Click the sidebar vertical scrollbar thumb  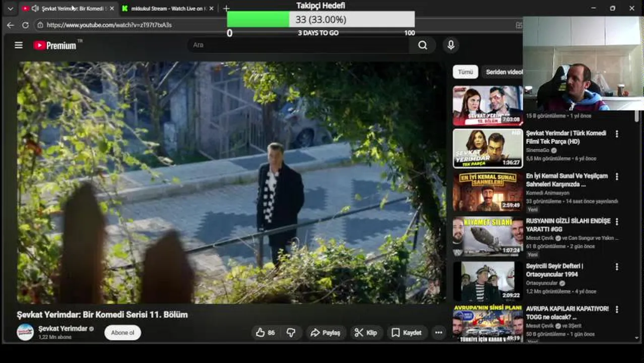[x=637, y=115]
